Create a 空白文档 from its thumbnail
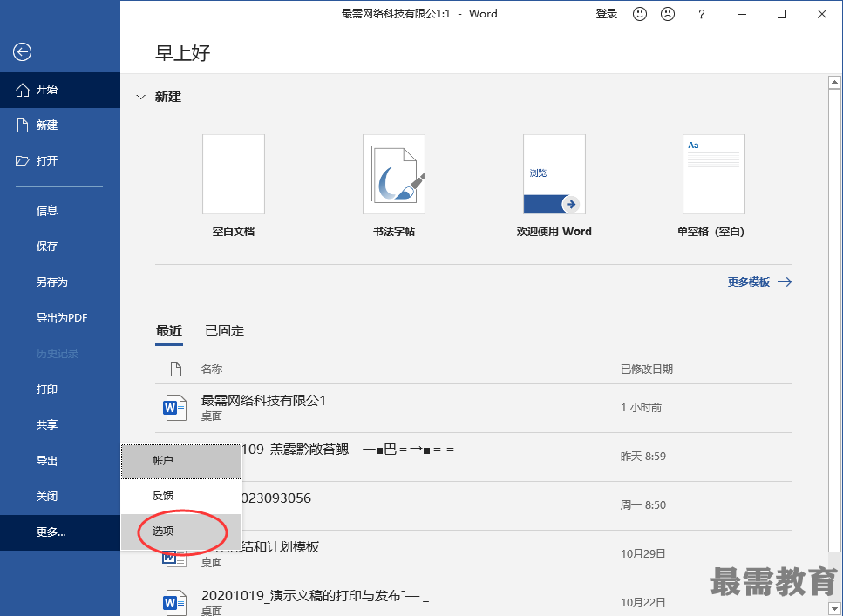 [x=234, y=174]
